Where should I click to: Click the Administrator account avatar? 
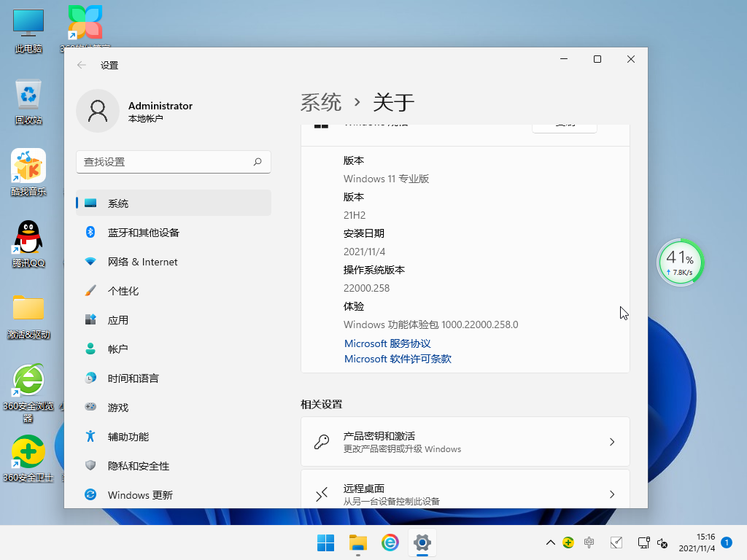(98, 111)
